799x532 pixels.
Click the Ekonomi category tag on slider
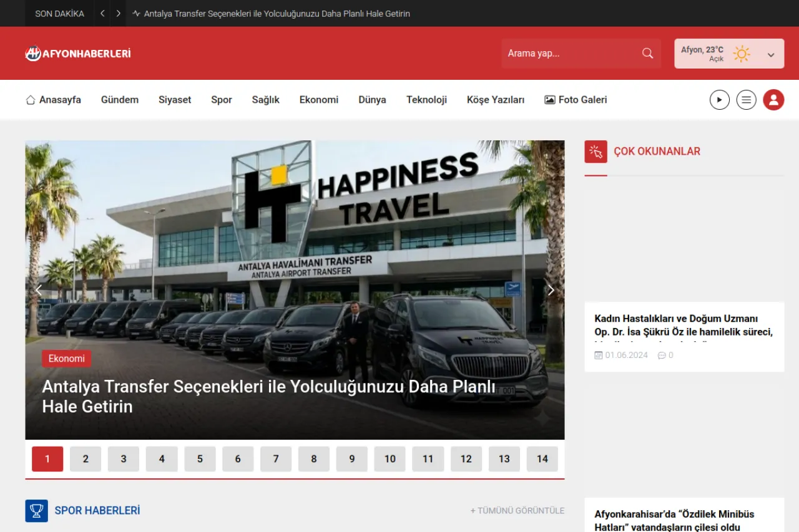(67, 359)
